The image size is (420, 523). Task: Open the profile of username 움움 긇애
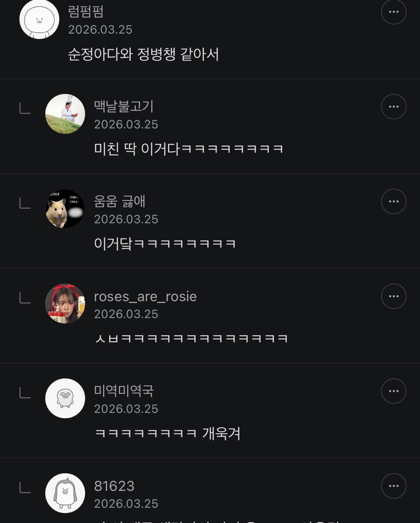coord(120,201)
